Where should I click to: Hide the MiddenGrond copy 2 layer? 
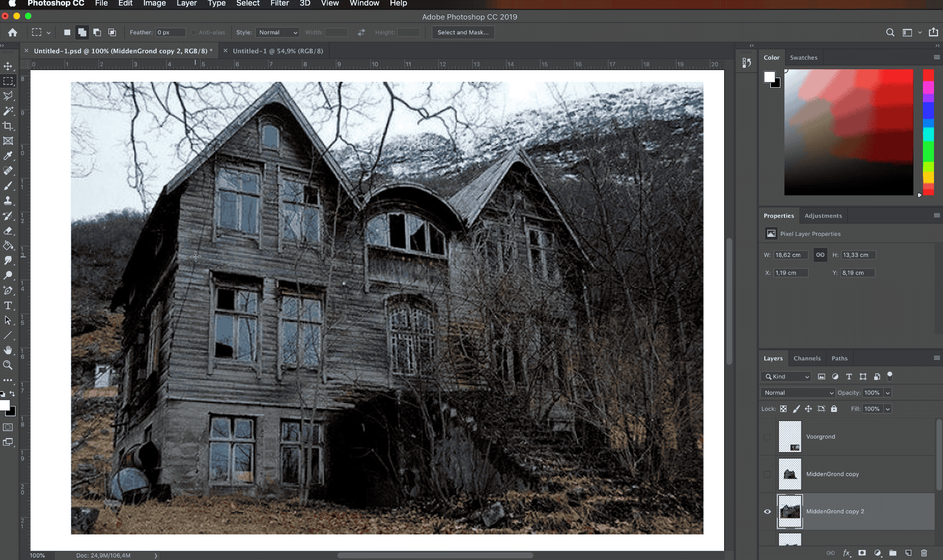click(x=767, y=511)
